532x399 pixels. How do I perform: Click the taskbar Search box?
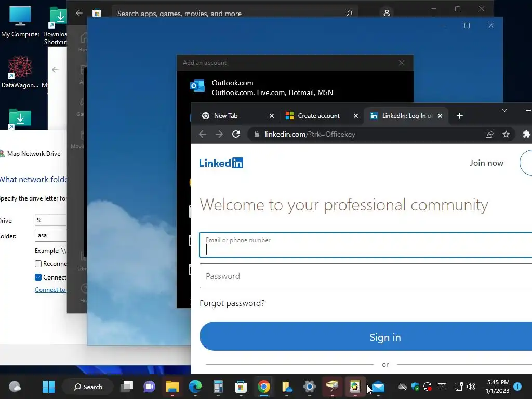click(x=88, y=387)
